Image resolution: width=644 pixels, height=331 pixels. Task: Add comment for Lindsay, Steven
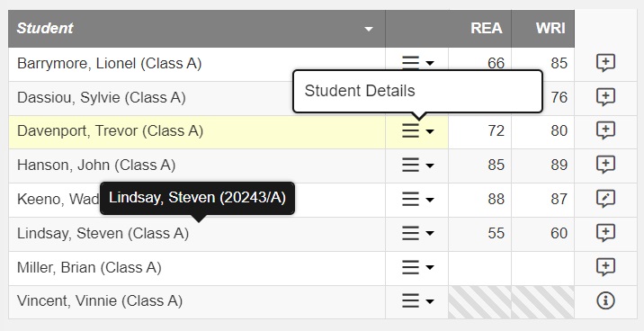605,233
